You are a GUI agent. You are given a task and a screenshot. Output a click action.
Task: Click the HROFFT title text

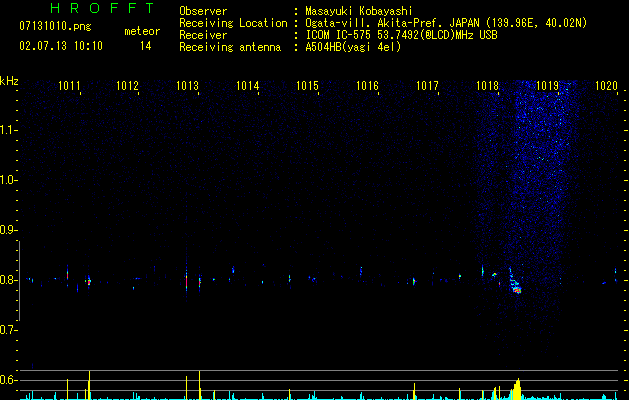pyautogui.click(x=103, y=8)
